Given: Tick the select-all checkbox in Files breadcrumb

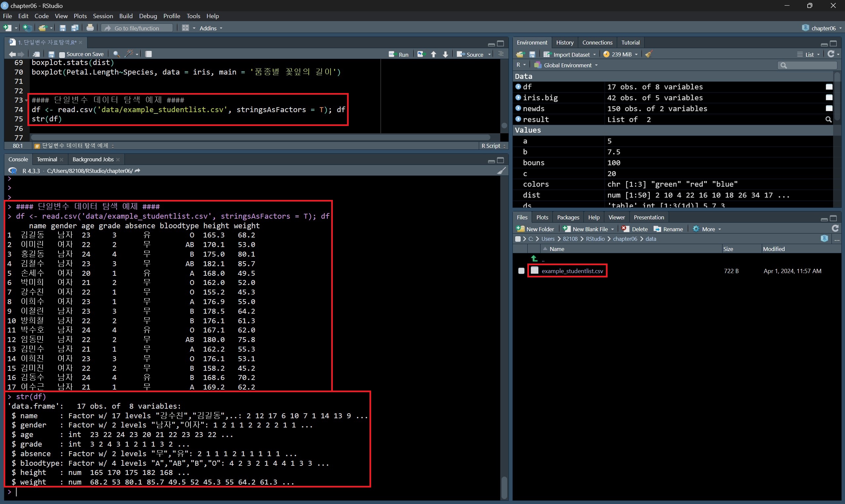Looking at the screenshot, I should pyautogui.click(x=518, y=239).
